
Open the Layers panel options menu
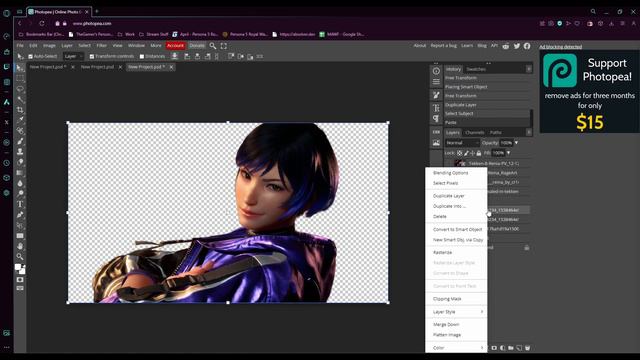(529, 132)
